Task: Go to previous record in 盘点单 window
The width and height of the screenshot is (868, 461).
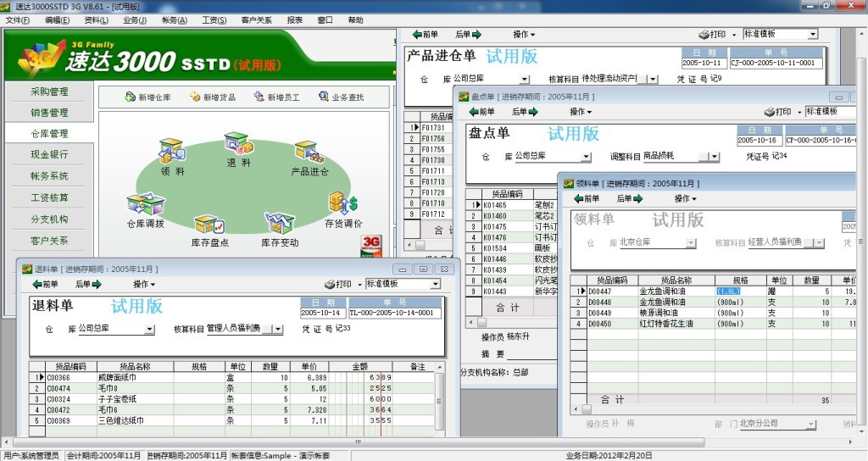Action: [481, 111]
